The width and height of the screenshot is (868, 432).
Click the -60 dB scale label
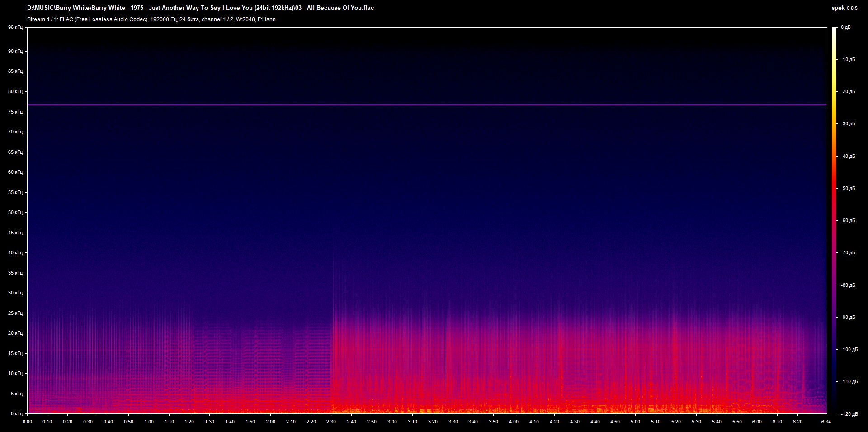(848, 221)
